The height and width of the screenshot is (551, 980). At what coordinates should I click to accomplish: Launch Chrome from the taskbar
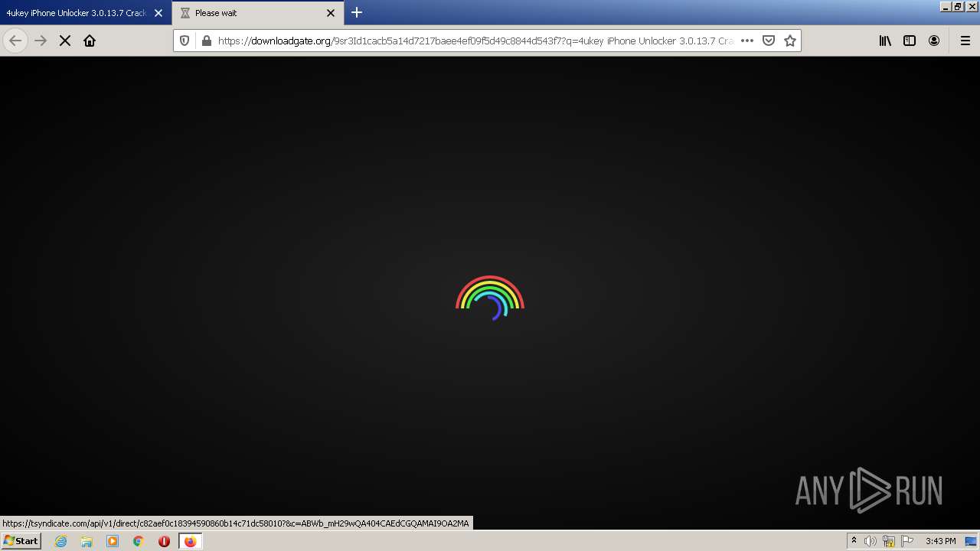[139, 541]
